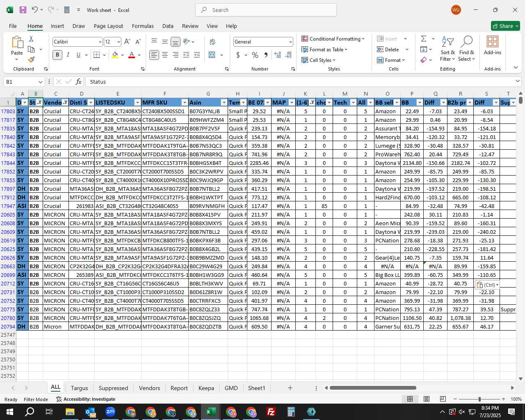The height and width of the screenshot is (420, 525).
Task: Open the Suppressed sheet tab
Action: pyautogui.click(x=113, y=388)
